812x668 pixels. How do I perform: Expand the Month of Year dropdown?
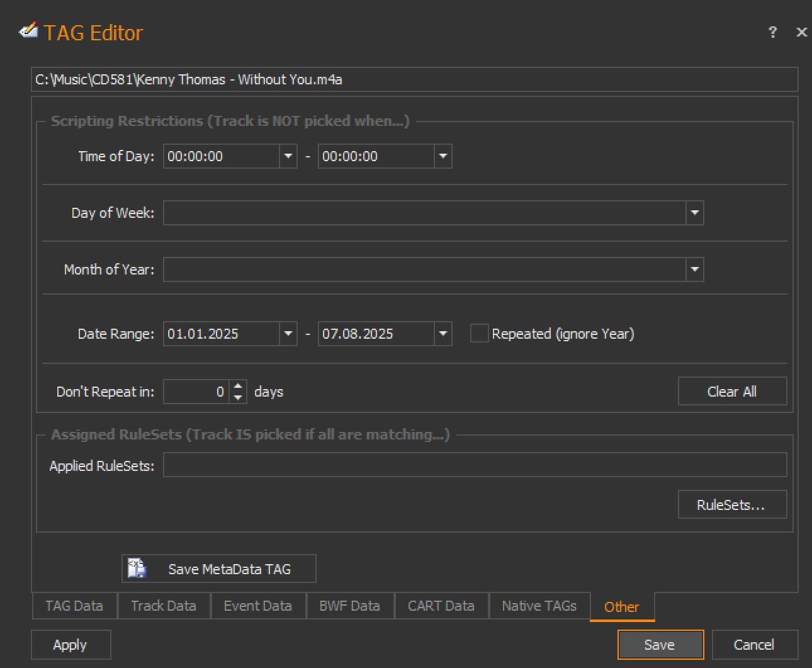tap(694, 269)
